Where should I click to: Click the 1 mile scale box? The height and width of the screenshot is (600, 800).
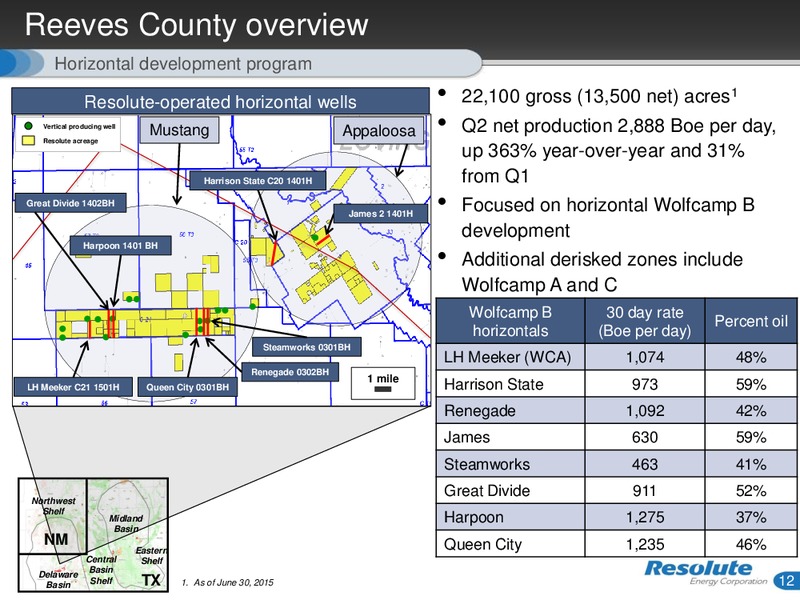[383, 383]
